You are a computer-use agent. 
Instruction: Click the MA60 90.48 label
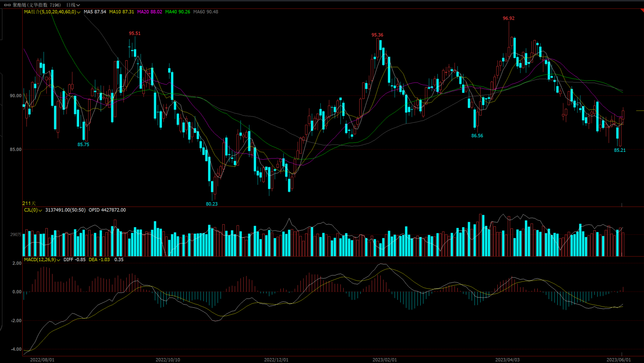[205, 12]
